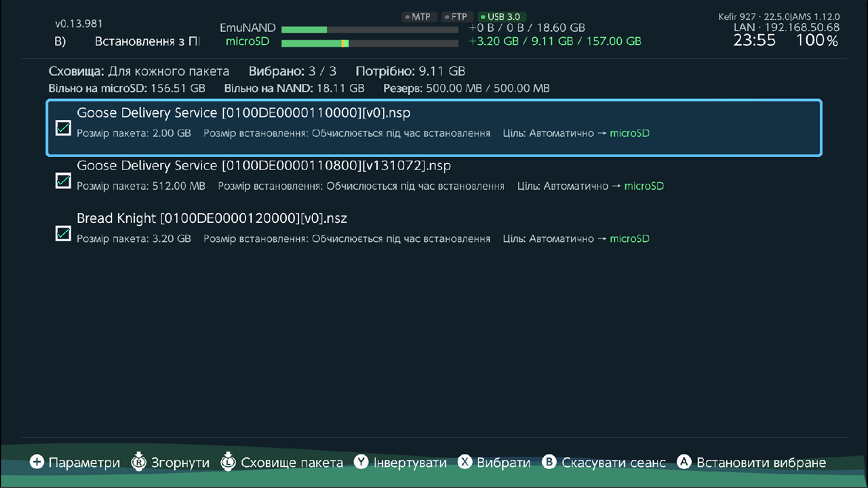The width and height of the screenshot is (868, 488).
Task: Uncheck the Bread Knight nsz package
Action: [63, 233]
